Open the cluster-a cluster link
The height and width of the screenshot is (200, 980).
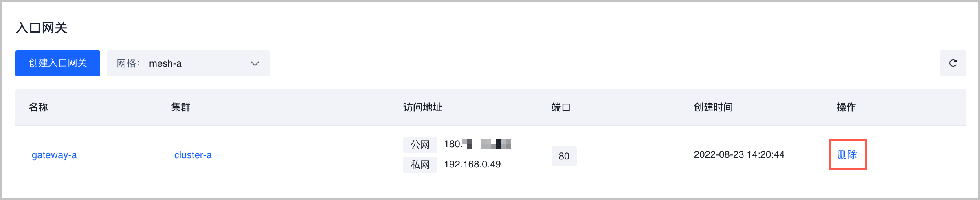point(193,155)
